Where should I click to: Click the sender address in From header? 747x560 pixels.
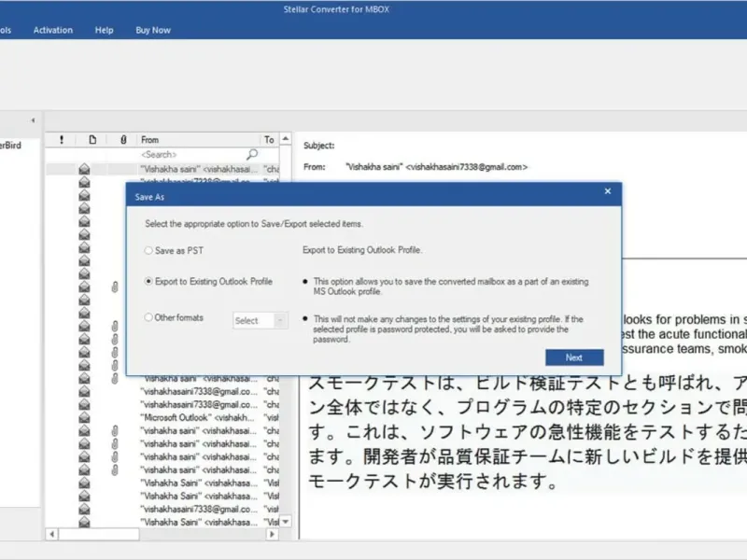tap(436, 167)
